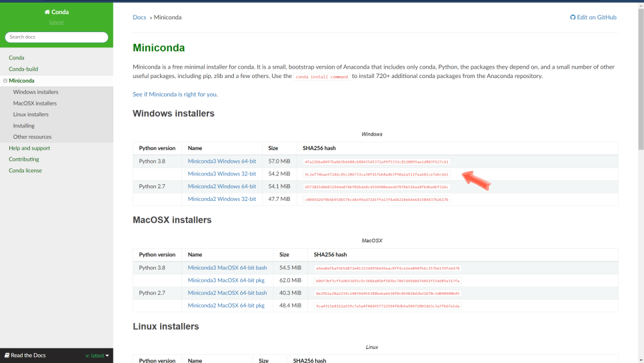Image resolution: width=644 pixels, height=363 pixels.
Task: Download Miniconda2 MacOSX 64-bit bash
Action: pos(227,293)
